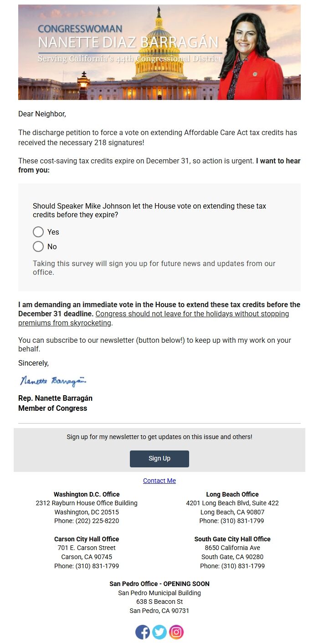319x644 pixels.
Task: Open the Contact Me link
Action: coord(159,481)
